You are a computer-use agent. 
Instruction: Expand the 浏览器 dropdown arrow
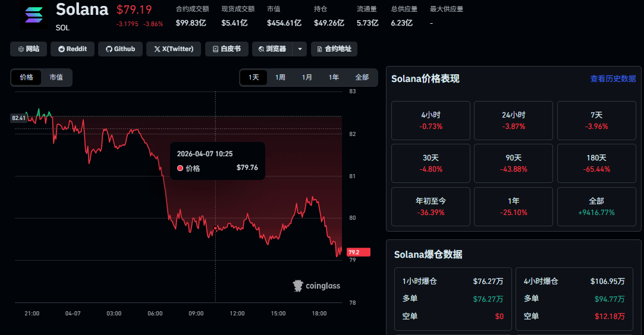pos(300,49)
